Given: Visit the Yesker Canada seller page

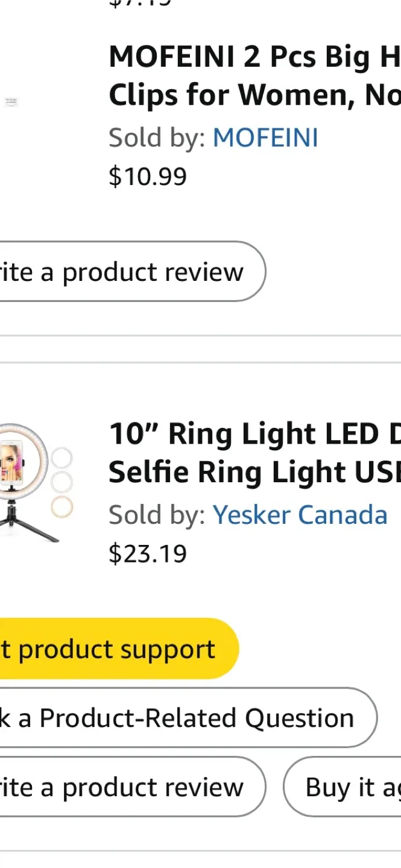Looking at the screenshot, I should pos(300,514).
